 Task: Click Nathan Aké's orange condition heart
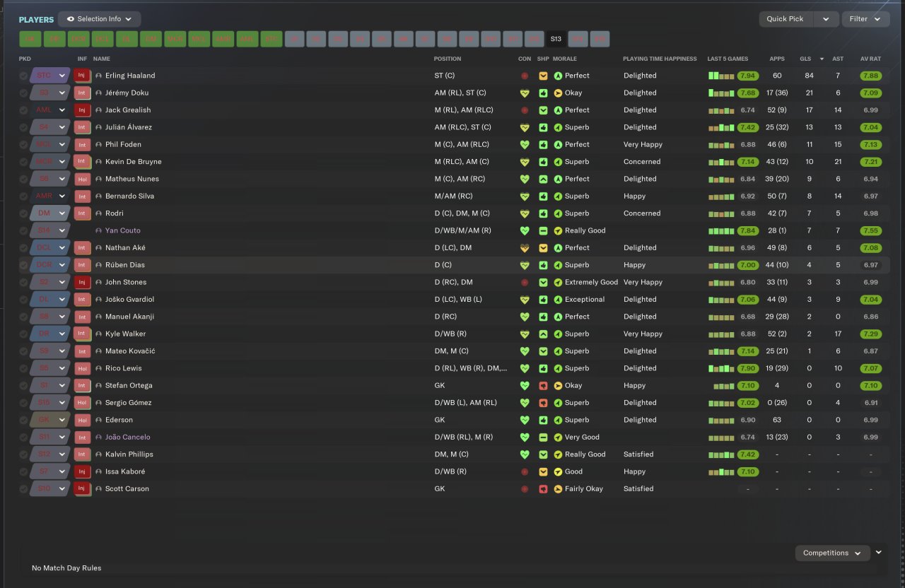pos(525,248)
